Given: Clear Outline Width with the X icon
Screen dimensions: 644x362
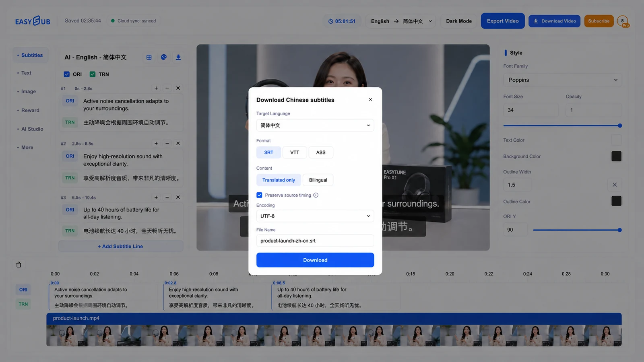Looking at the screenshot, I should pyautogui.click(x=615, y=185).
